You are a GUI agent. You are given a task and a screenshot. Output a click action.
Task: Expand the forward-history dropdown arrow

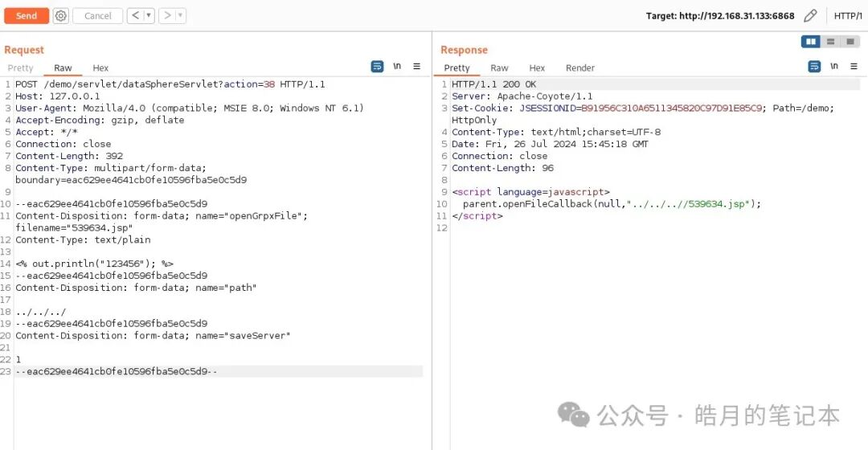181,15
